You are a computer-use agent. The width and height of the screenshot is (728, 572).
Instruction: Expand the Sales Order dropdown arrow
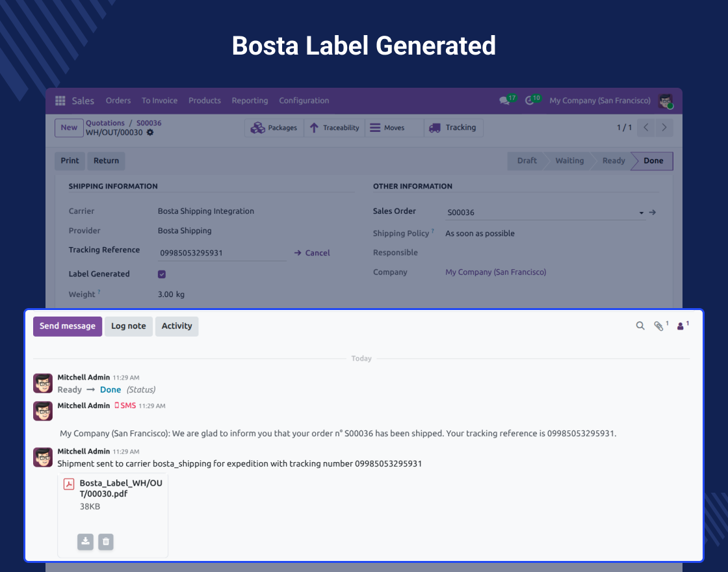tap(641, 213)
